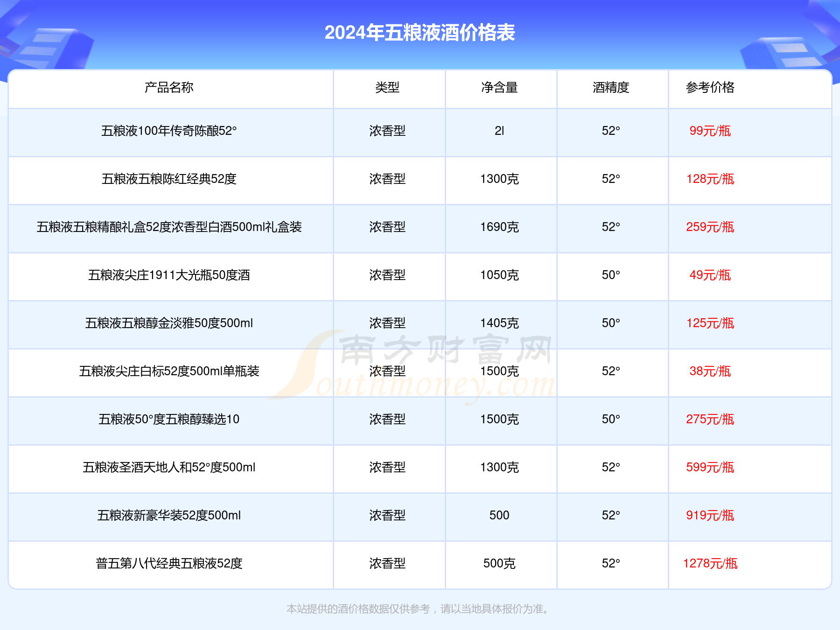Click product 五粮液尖庄白标52度500ml单瓶装
This screenshot has width=840, height=630.
169,371
